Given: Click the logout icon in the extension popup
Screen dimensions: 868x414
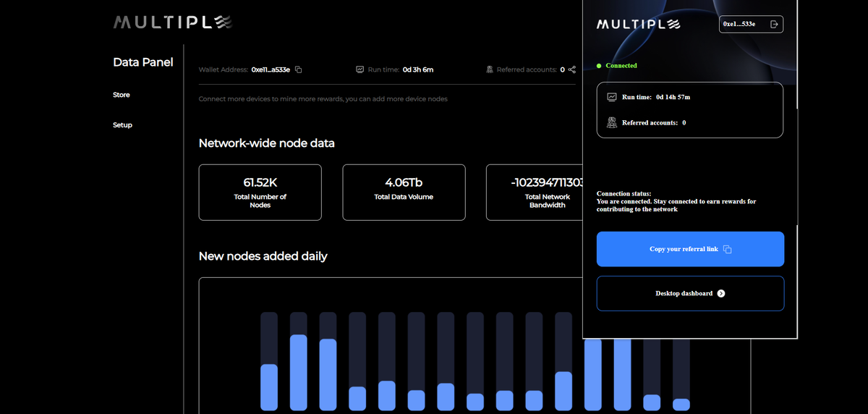Looking at the screenshot, I should [x=774, y=24].
